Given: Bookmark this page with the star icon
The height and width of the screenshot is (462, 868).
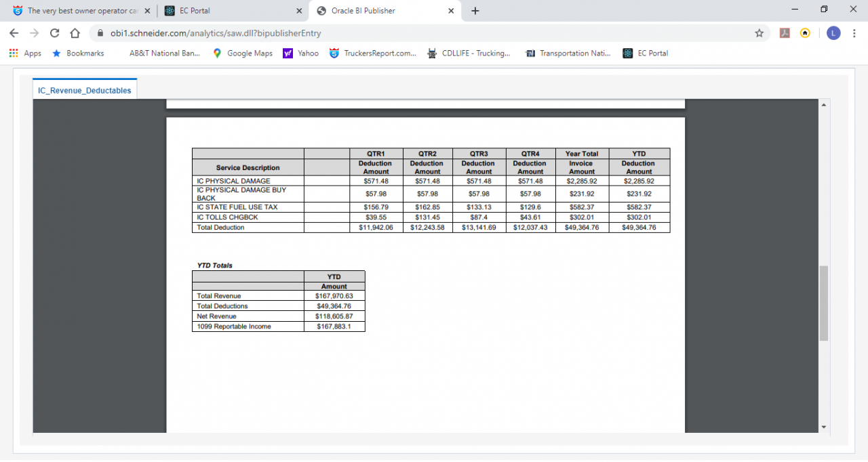Looking at the screenshot, I should tap(759, 33).
